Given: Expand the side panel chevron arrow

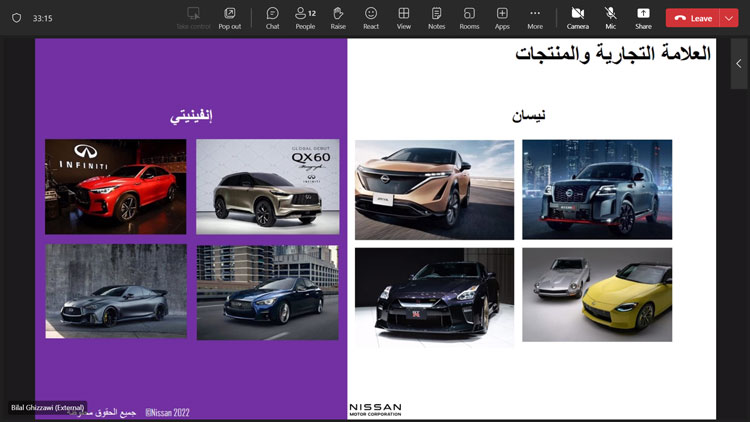Looking at the screenshot, I should point(738,64).
